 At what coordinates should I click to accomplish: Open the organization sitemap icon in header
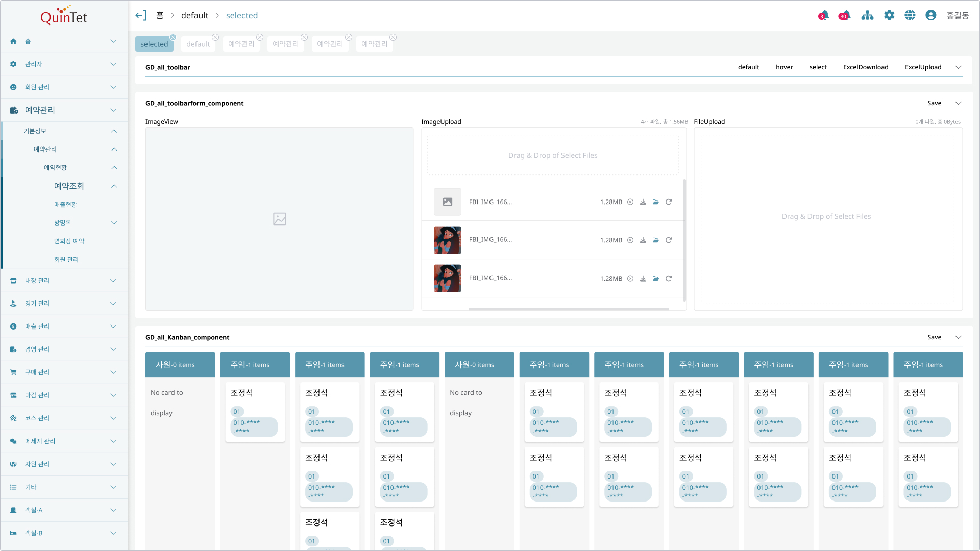tap(867, 15)
